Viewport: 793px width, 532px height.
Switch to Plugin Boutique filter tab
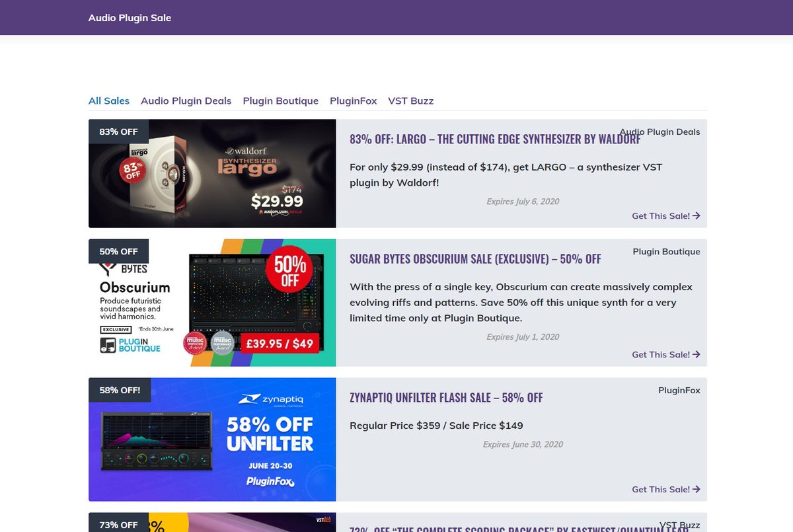[x=281, y=101]
